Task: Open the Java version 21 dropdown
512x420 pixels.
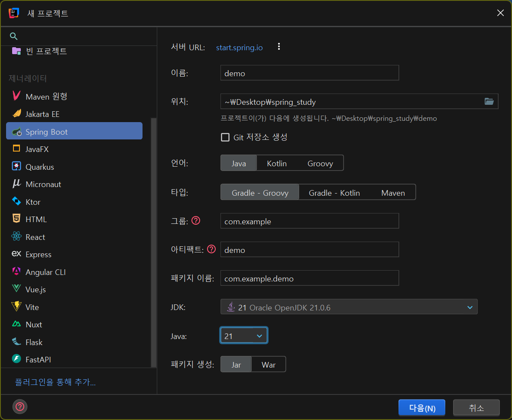Action: pos(244,336)
